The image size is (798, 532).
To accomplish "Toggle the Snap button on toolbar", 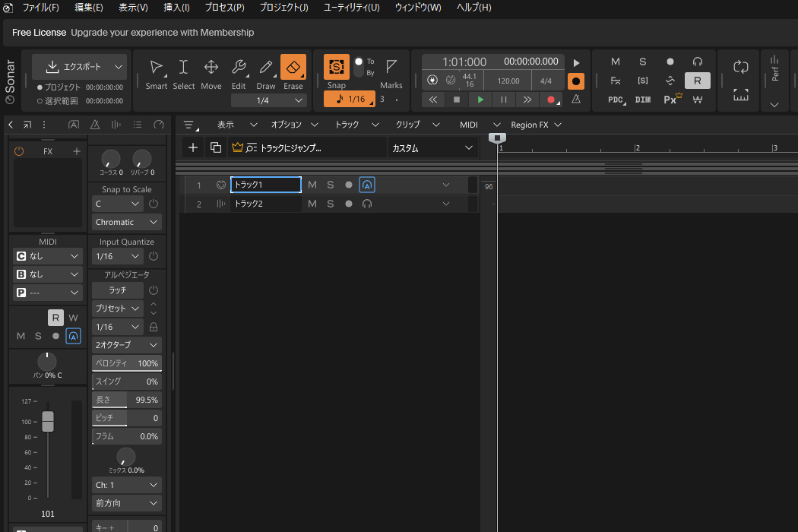I will tap(336, 68).
